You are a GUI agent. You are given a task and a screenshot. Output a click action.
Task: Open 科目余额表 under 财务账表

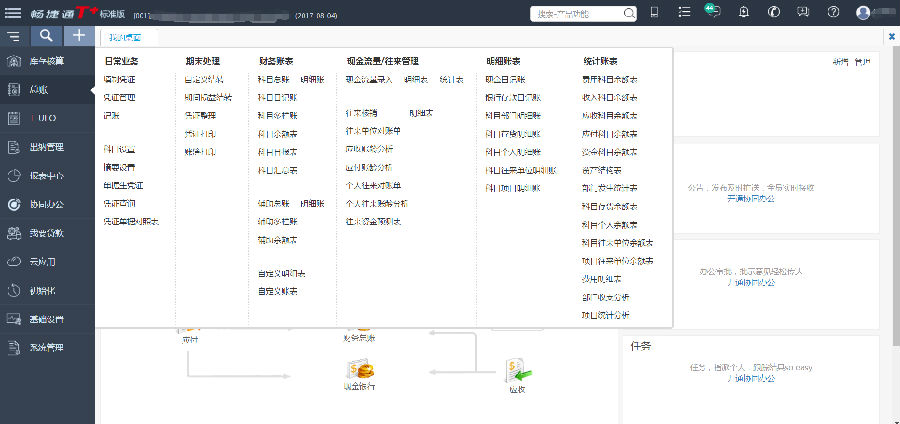click(x=277, y=134)
